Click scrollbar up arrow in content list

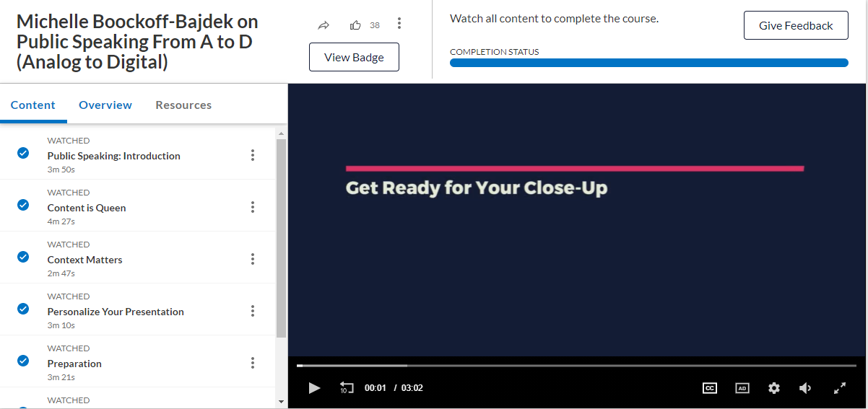pyautogui.click(x=282, y=133)
